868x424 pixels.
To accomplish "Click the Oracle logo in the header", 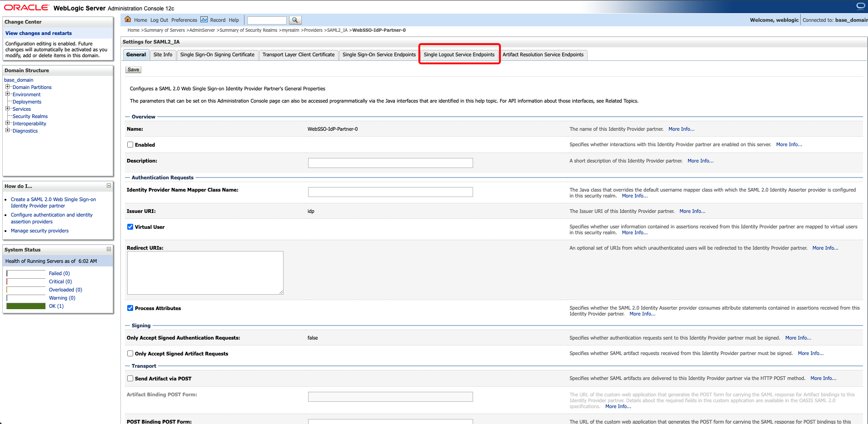I will pyautogui.click(x=26, y=8).
